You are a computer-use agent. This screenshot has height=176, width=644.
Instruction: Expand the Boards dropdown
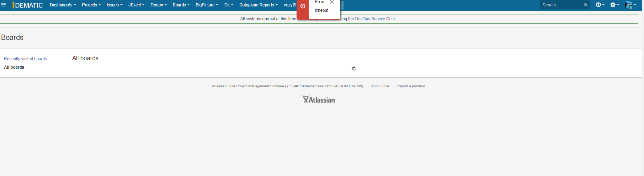click(x=181, y=5)
